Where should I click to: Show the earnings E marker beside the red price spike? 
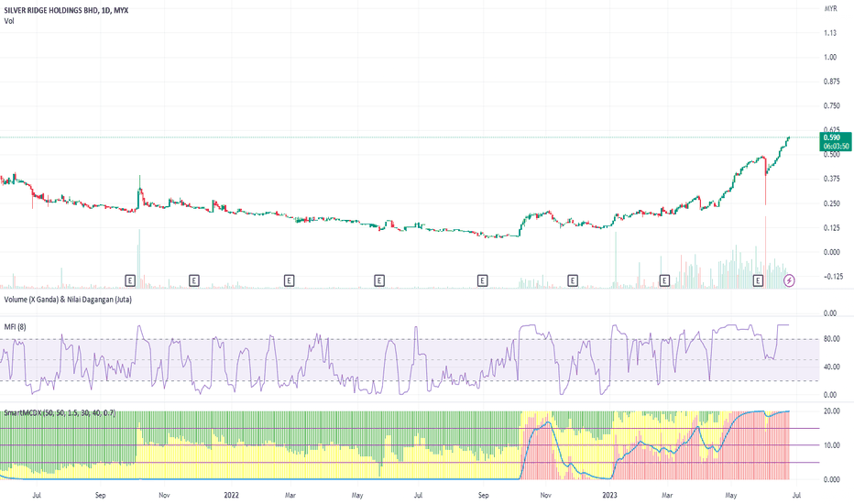click(x=758, y=280)
